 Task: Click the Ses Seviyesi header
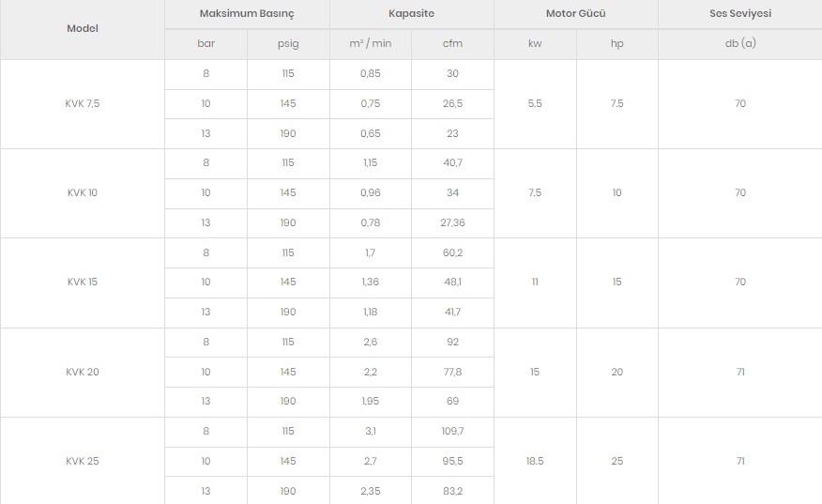point(740,14)
